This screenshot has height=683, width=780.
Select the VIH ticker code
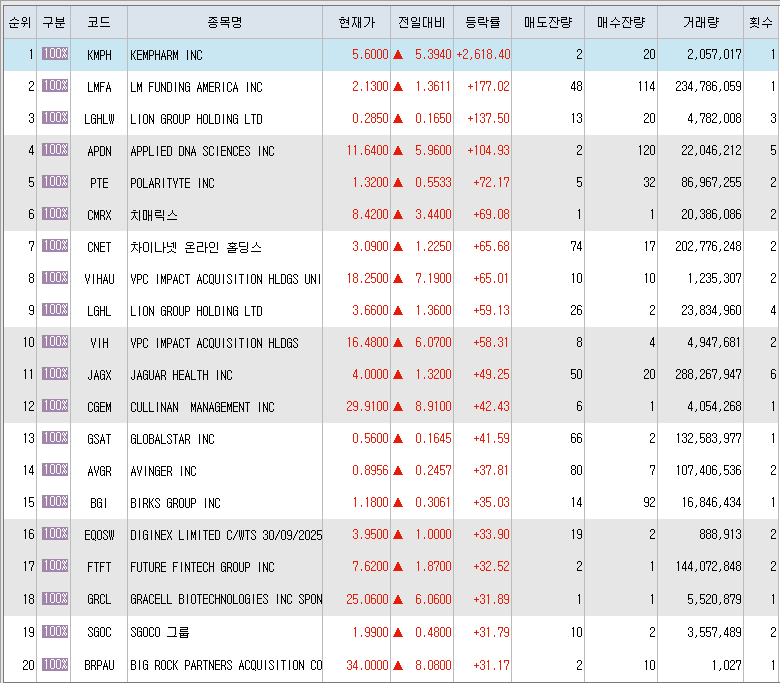click(x=99, y=343)
